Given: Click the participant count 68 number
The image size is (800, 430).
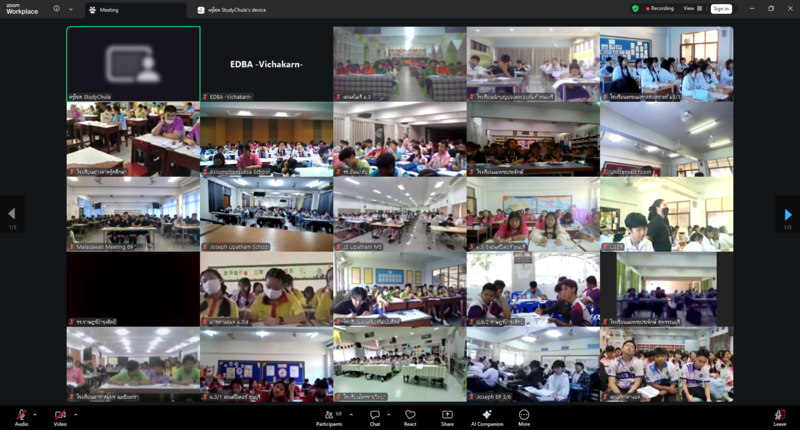Looking at the screenshot, I should coord(339,414).
